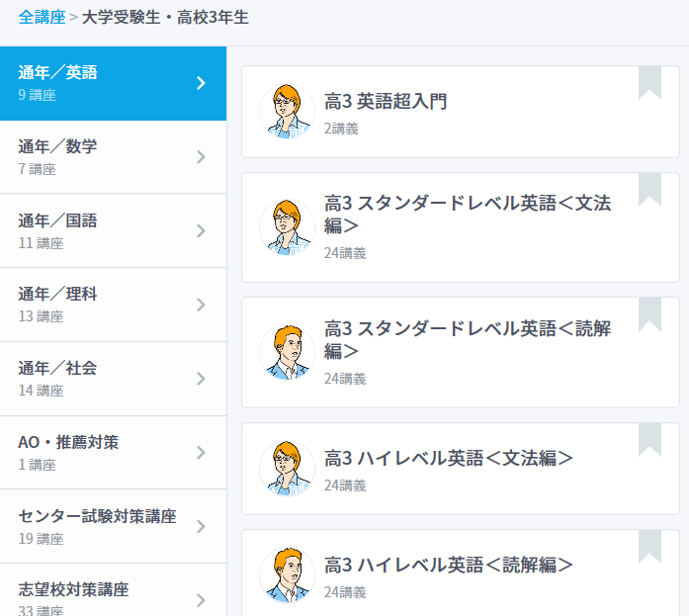Bookmark 高3 スタンダードレベル英語<文法編>
Image resolution: width=689 pixels, height=616 pixels.
click(x=649, y=190)
